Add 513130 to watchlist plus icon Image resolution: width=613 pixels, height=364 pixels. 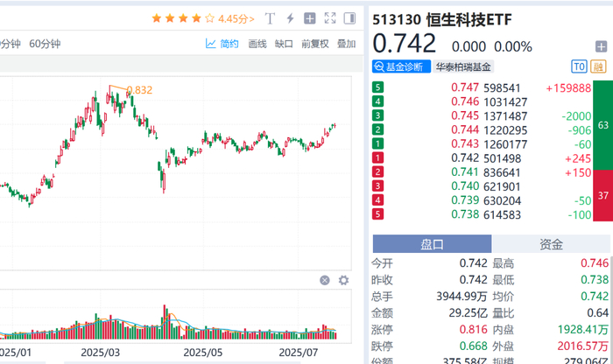coord(601,47)
